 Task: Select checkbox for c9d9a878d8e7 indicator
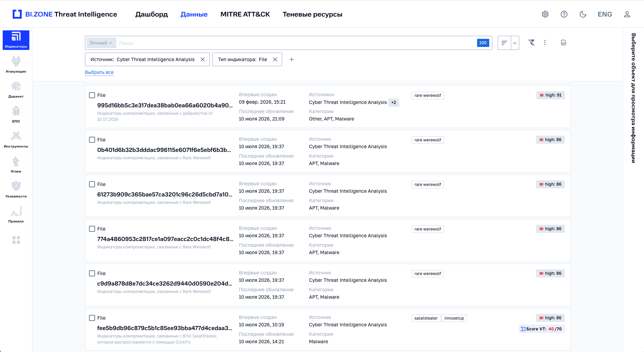pos(92,273)
